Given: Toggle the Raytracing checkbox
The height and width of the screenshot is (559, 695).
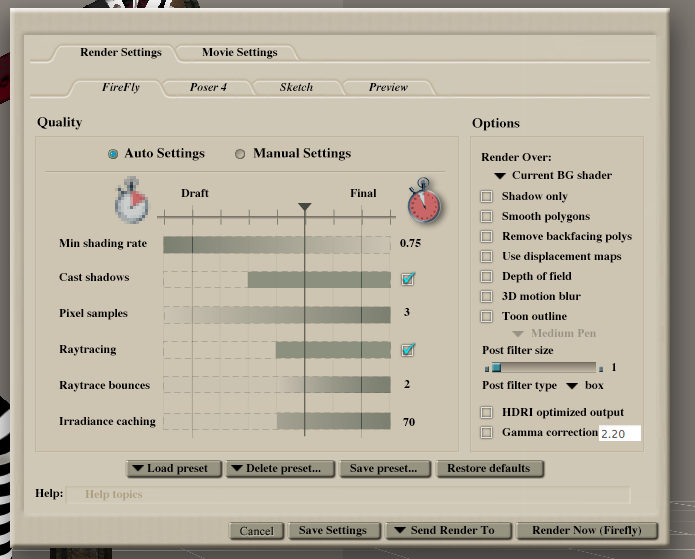Looking at the screenshot, I should [x=408, y=350].
